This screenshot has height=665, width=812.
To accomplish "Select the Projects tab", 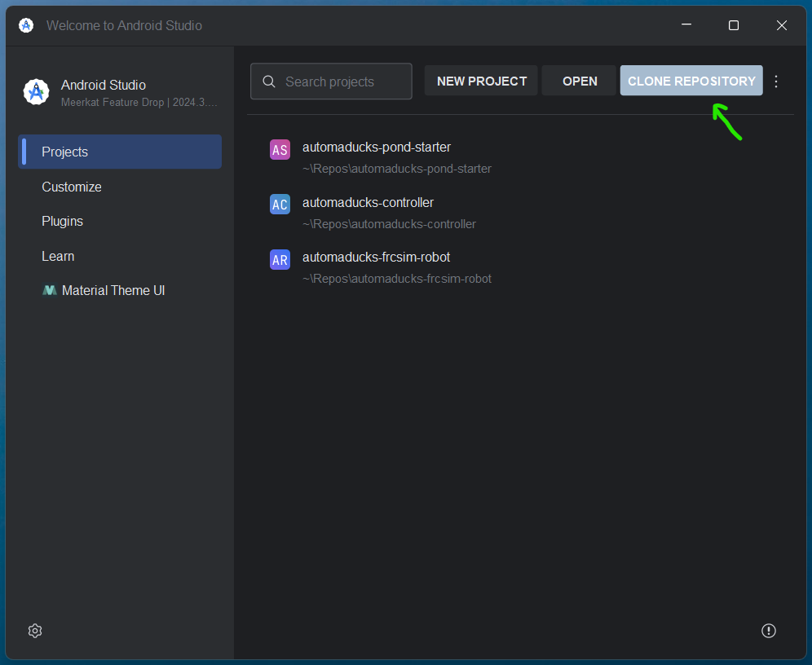I will pyautogui.click(x=120, y=152).
